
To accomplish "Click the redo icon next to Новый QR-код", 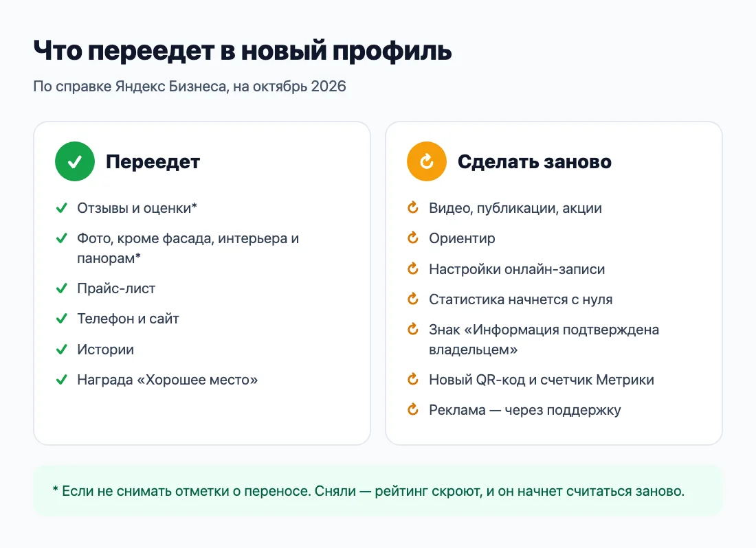I will coord(413,380).
